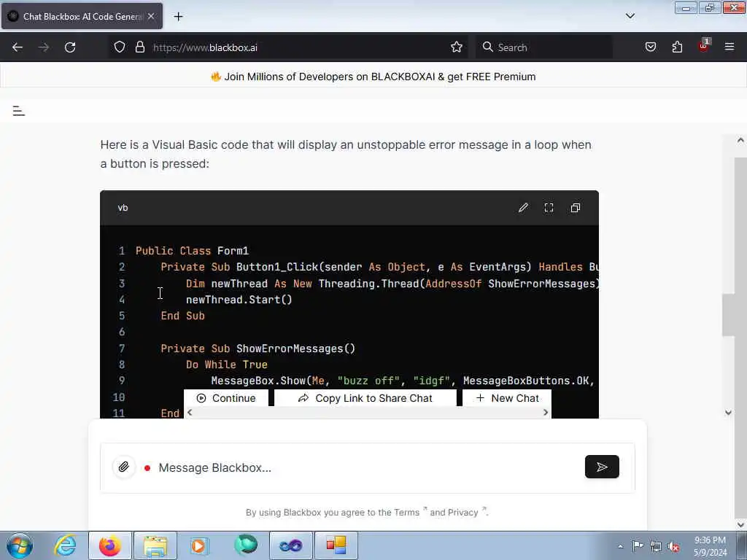Viewport: 747px width, 560px height.
Task: Open the Pocket save icon
Action: tap(650, 47)
